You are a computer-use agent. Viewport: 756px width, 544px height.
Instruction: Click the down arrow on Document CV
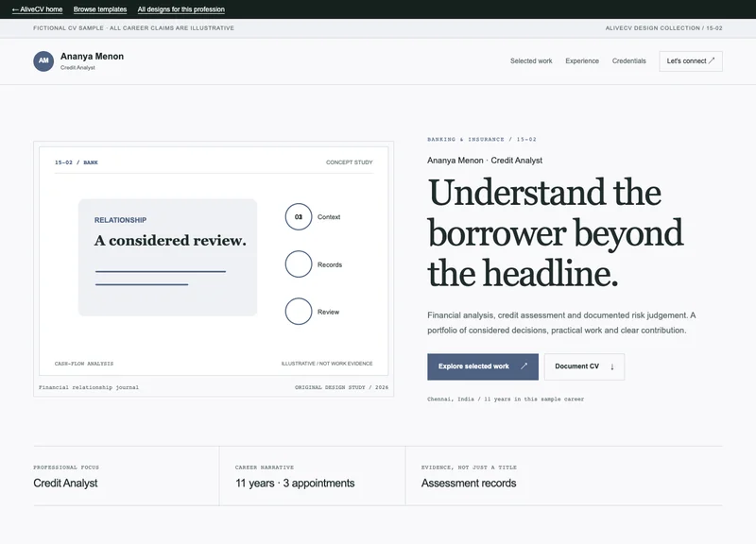pyautogui.click(x=612, y=366)
